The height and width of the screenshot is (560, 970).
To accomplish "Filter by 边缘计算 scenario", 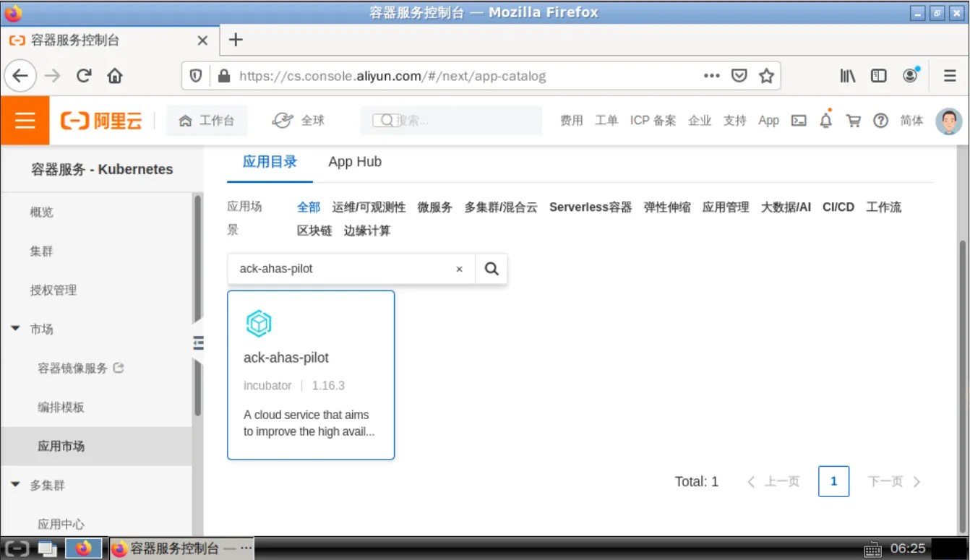I will [x=367, y=231].
